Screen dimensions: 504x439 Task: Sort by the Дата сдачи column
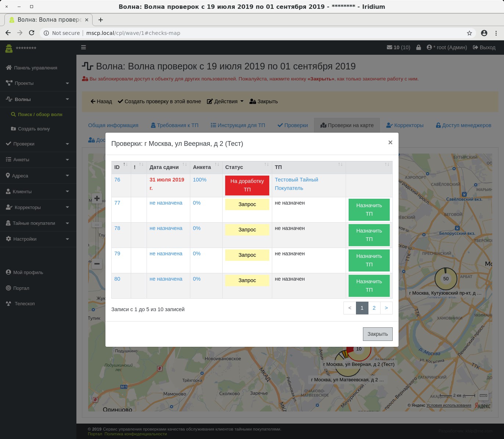pos(168,167)
